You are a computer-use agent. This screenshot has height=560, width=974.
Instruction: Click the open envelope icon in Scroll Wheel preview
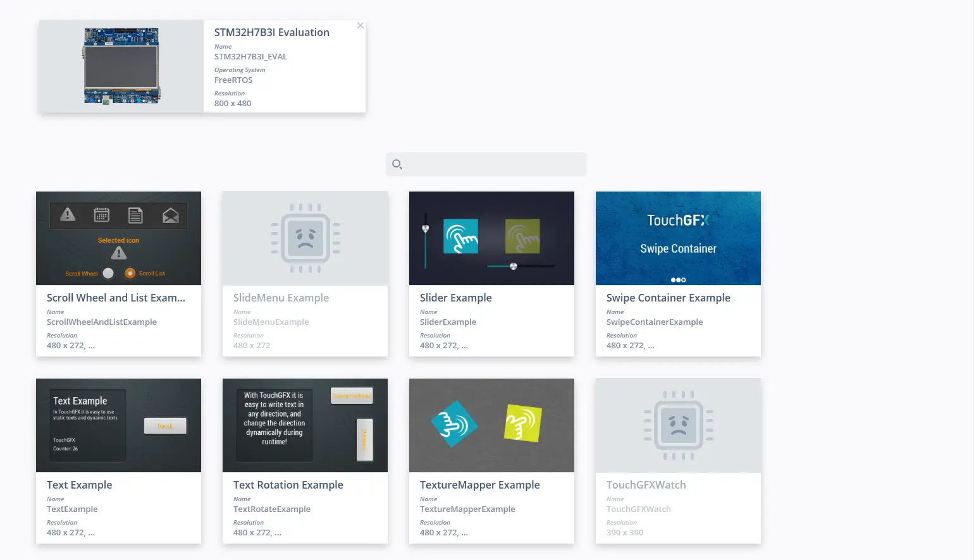[171, 216]
